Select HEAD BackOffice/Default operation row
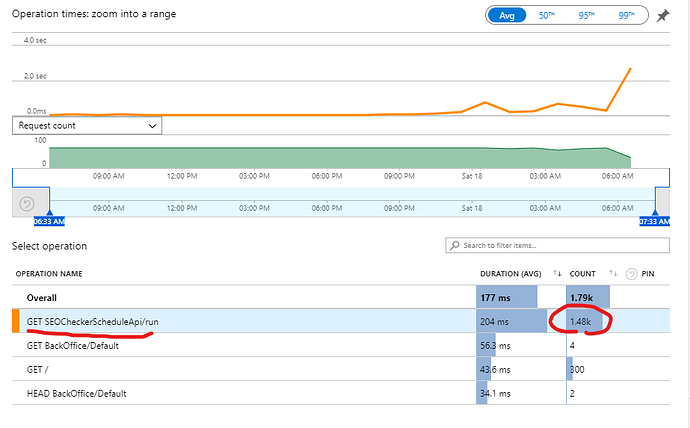Viewport: 690px width, 428px height. 79,393
